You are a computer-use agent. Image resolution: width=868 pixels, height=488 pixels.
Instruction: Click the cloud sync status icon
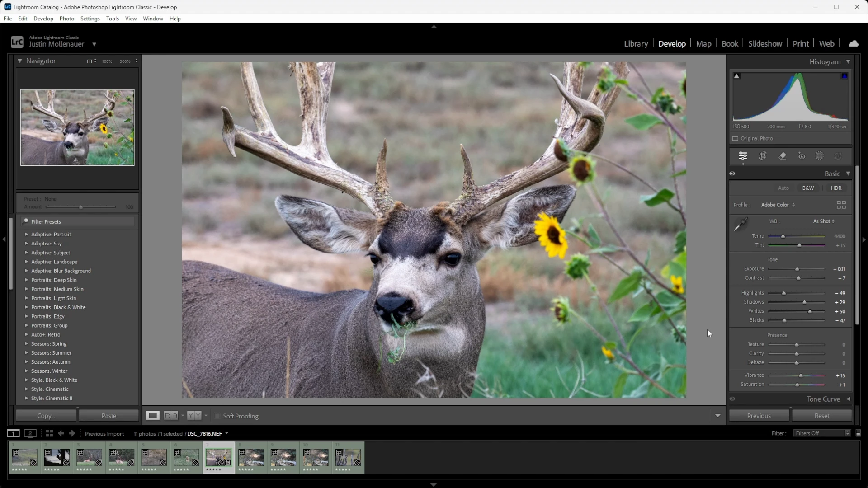coord(854,43)
